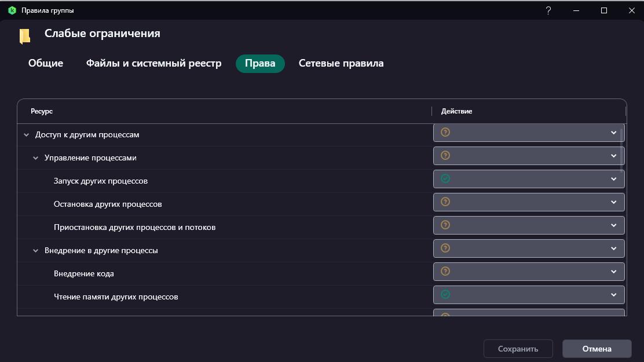Open action dropdown for Приостановка других процессов и потоков
Screen dimensions: 644x362
tap(613, 225)
